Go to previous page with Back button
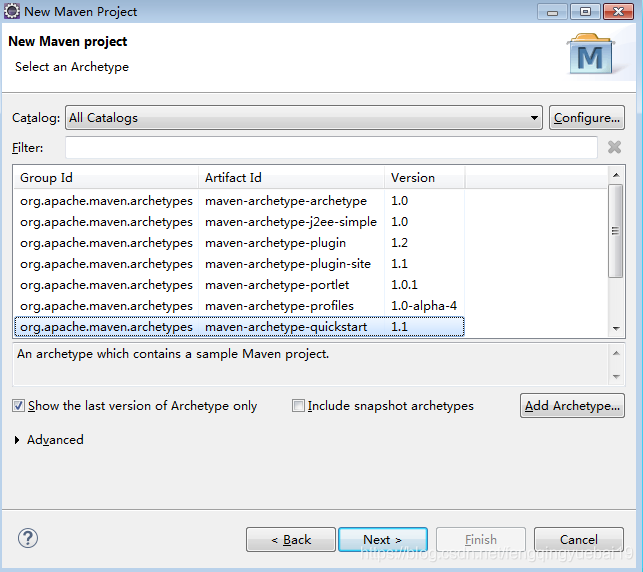Screen dimensions: 643x572 pyautogui.click(x=291, y=540)
